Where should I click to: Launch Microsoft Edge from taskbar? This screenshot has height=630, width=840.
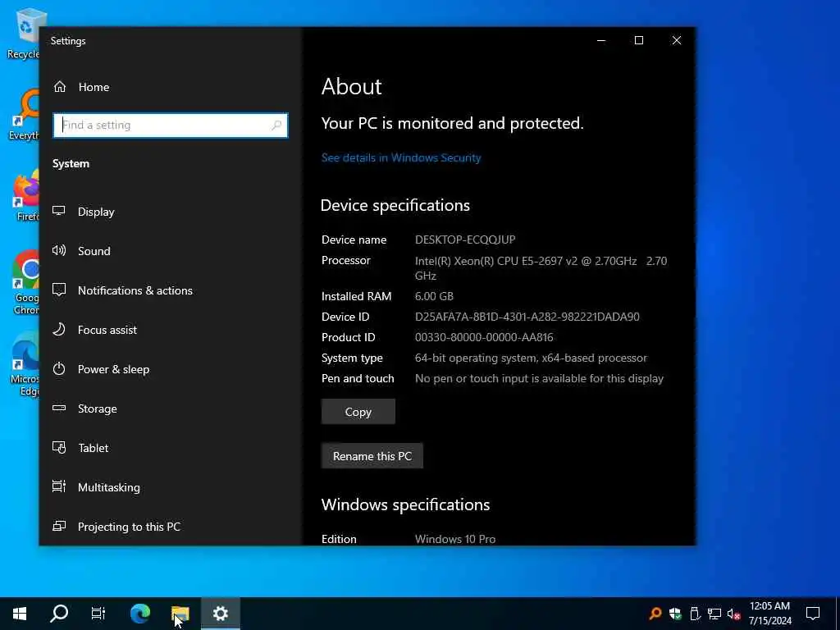coord(140,614)
